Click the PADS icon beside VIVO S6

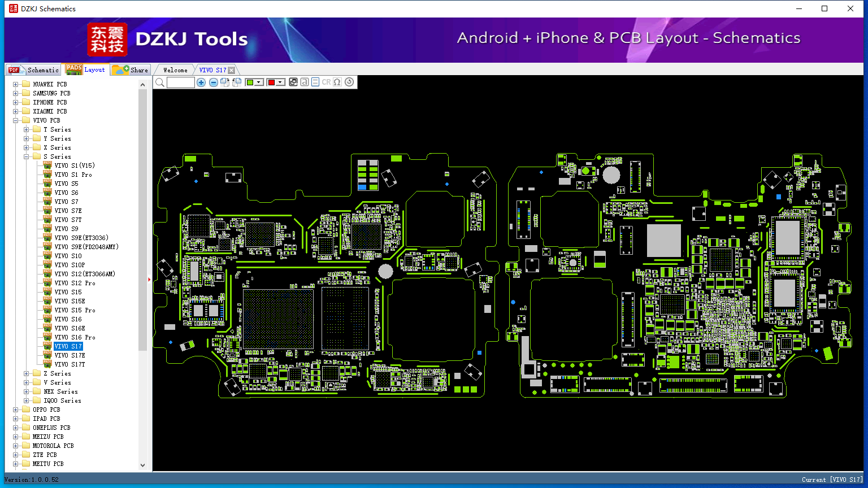coord(48,193)
